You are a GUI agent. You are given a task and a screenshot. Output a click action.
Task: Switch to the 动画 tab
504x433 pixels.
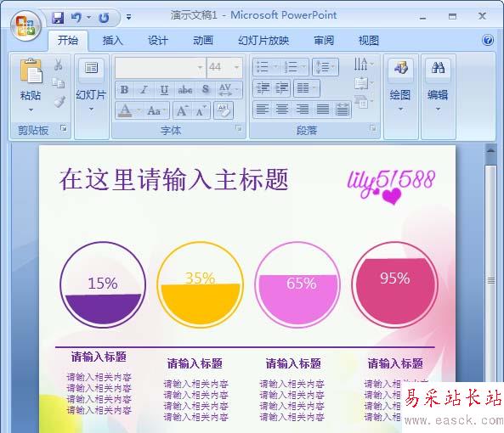point(203,41)
